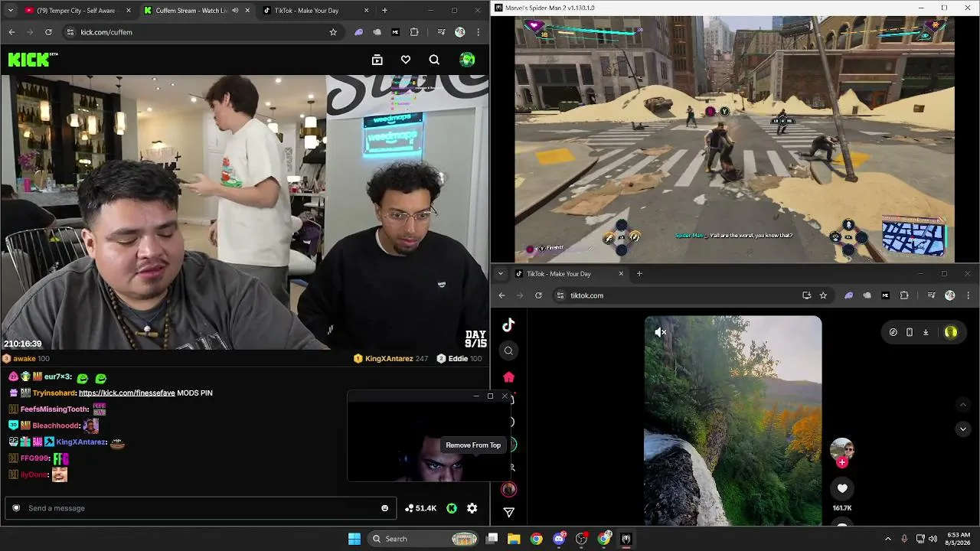
Task: Open TikTok coins icon in top-right pill
Action: tap(893, 332)
